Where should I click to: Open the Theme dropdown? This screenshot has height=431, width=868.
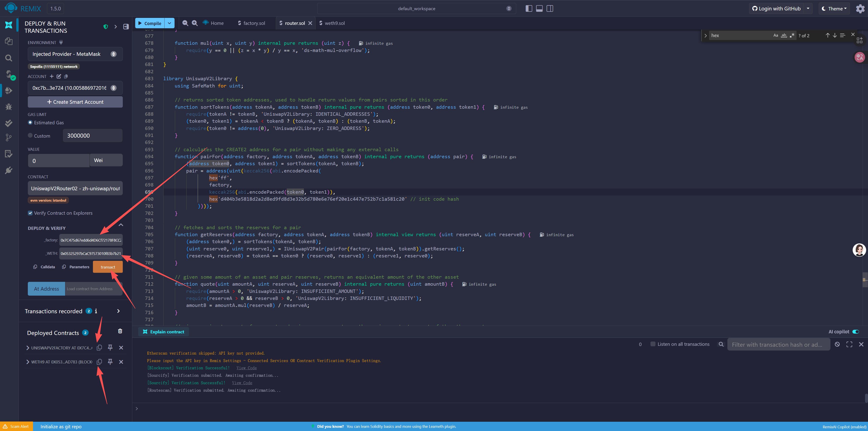834,9
